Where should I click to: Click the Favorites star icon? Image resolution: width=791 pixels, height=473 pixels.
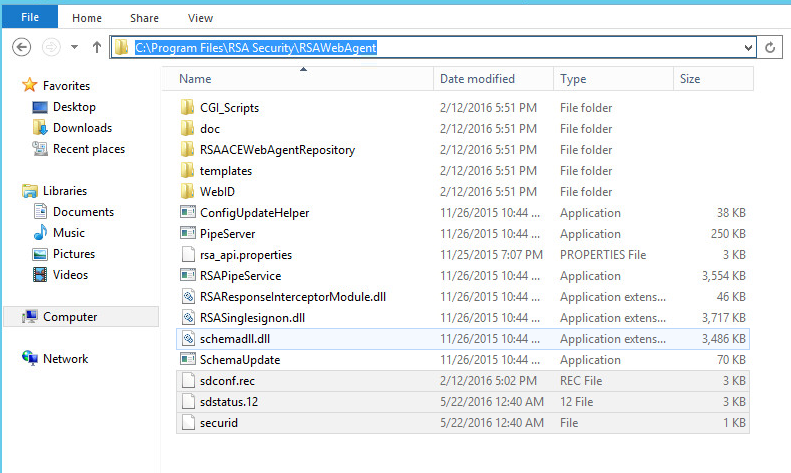(x=30, y=85)
